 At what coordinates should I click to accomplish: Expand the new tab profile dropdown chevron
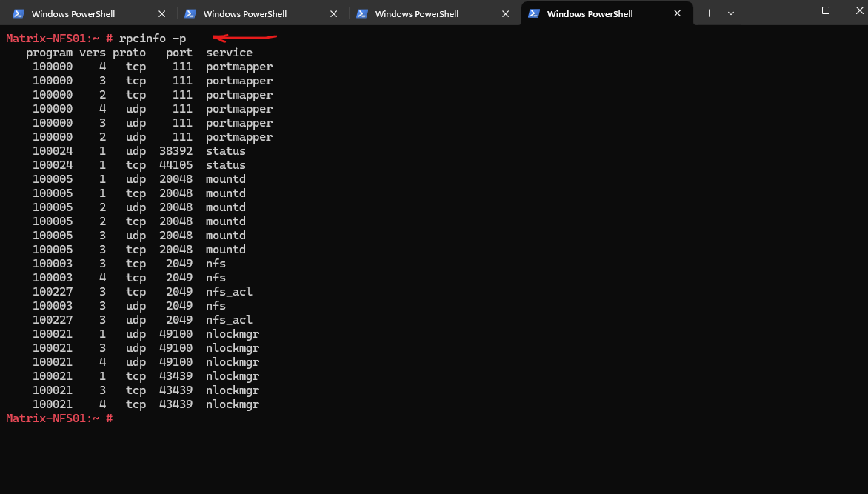tap(731, 13)
